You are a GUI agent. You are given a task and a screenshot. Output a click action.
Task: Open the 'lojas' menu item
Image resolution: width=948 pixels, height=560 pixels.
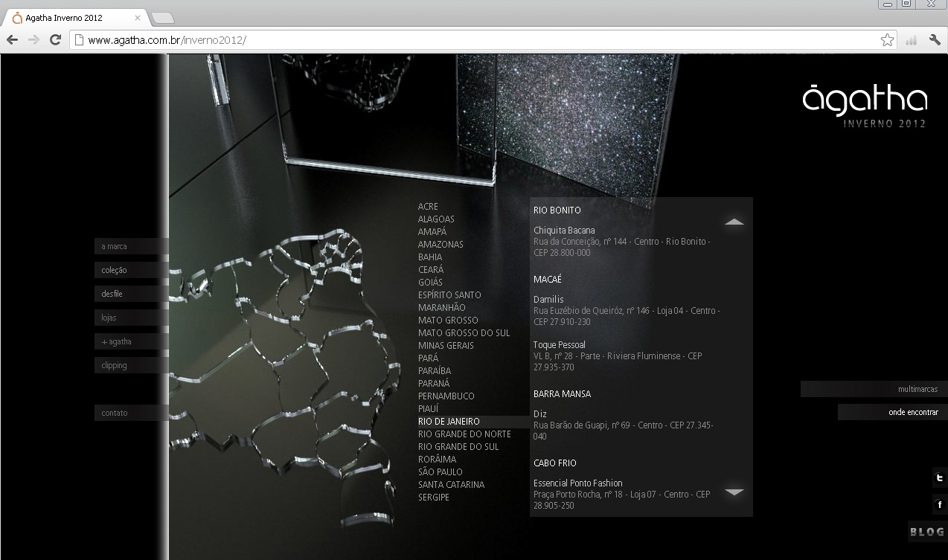point(132,318)
